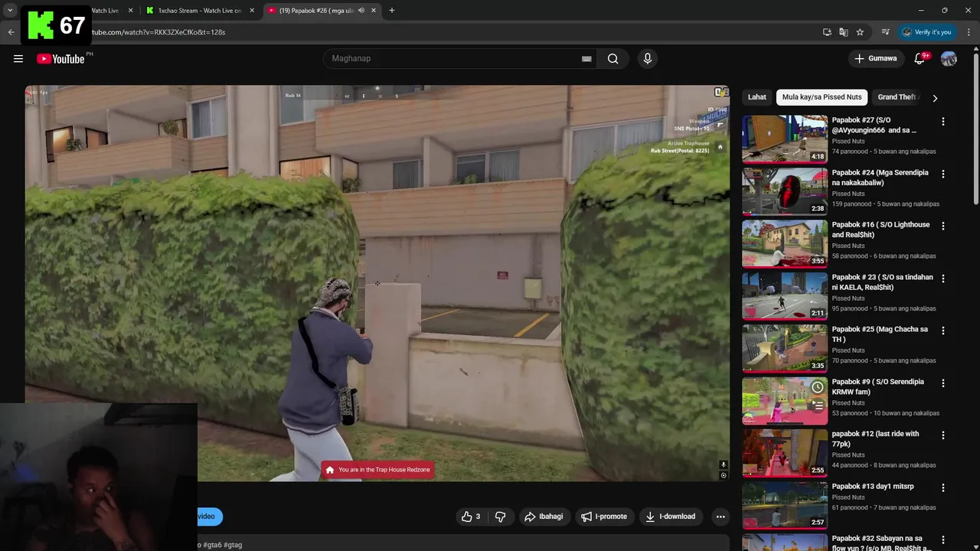Image resolution: width=980 pixels, height=551 pixels.
Task: Open the Papabok # 23 title link
Action: pos(882,282)
